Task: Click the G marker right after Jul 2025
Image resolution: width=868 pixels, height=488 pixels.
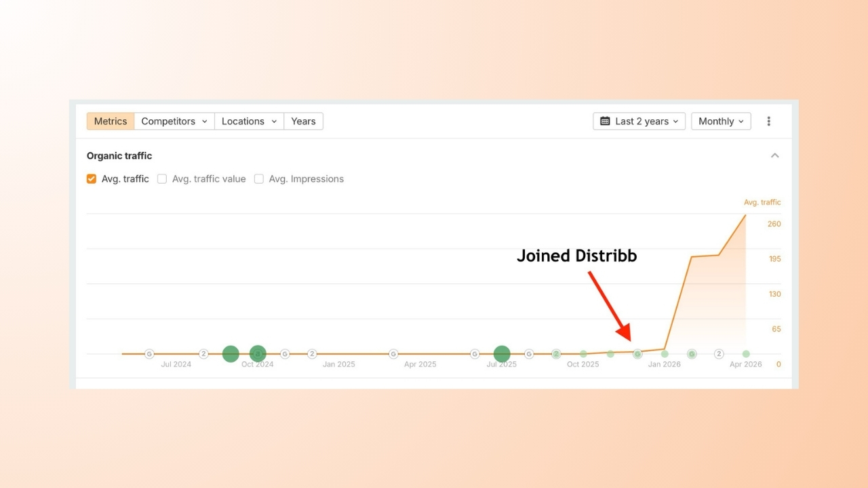Action: (529, 354)
